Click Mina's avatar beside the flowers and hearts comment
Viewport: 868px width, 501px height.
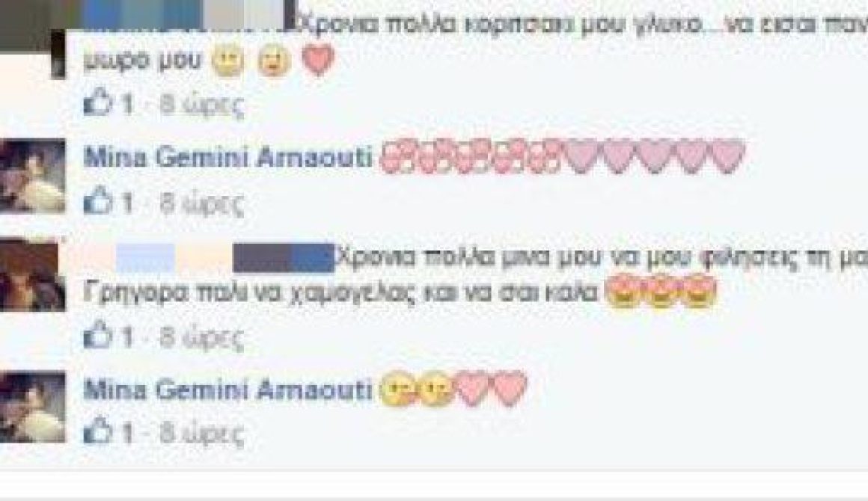pyautogui.click(x=33, y=176)
